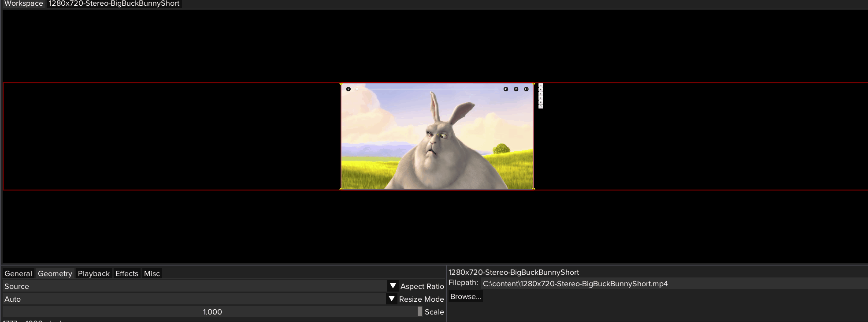The image size is (868, 322).
Task: Select the top-left yellow corner handle
Action: [x=341, y=84]
